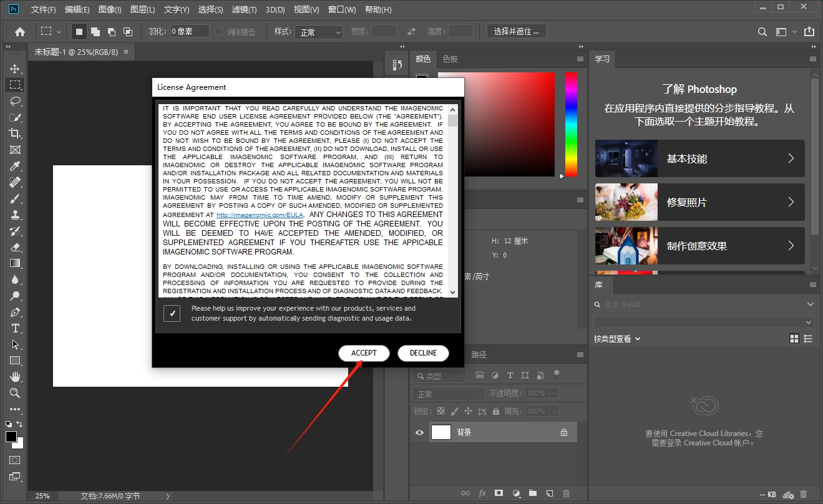Select the Crop tool
The width and height of the screenshot is (823, 504).
(15, 133)
